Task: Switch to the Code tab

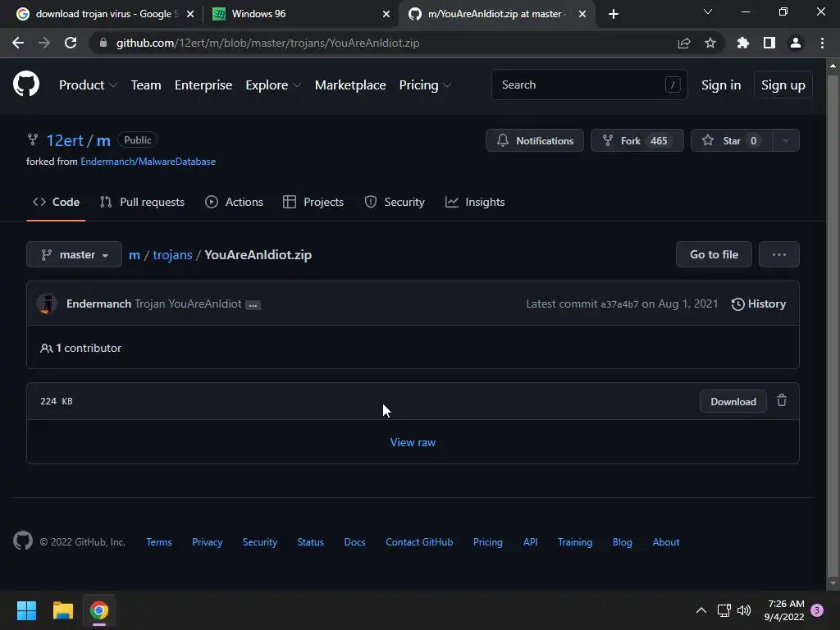Action: pyautogui.click(x=56, y=202)
